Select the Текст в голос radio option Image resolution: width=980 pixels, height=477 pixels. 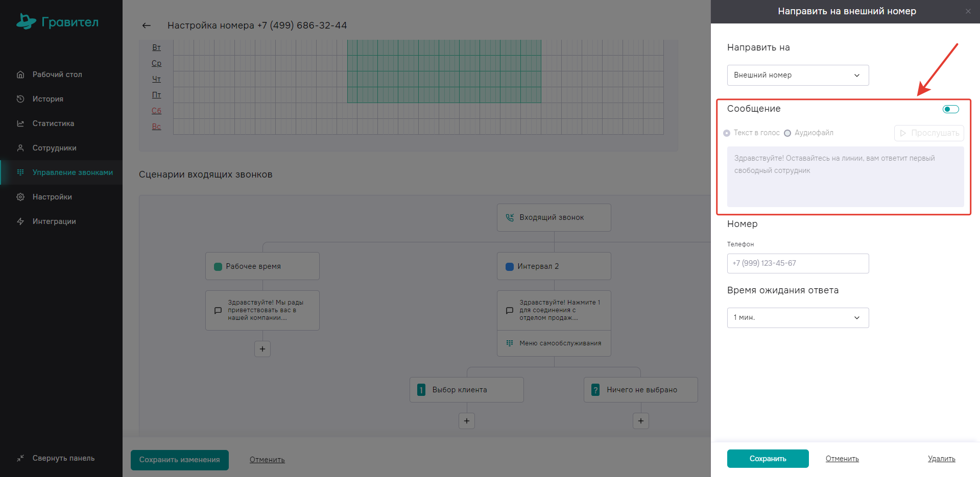(727, 133)
